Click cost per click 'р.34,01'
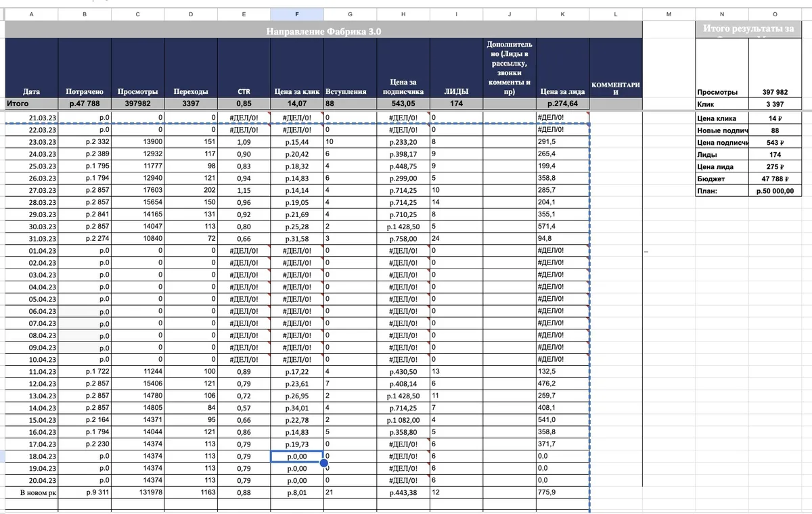Viewport: 812px width, 514px height. [x=296, y=408]
